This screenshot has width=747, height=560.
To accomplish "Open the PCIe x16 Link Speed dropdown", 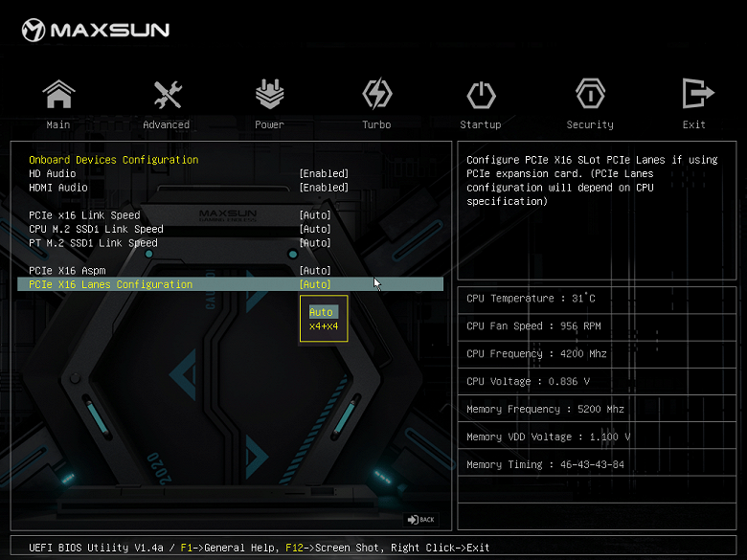I will click(315, 215).
